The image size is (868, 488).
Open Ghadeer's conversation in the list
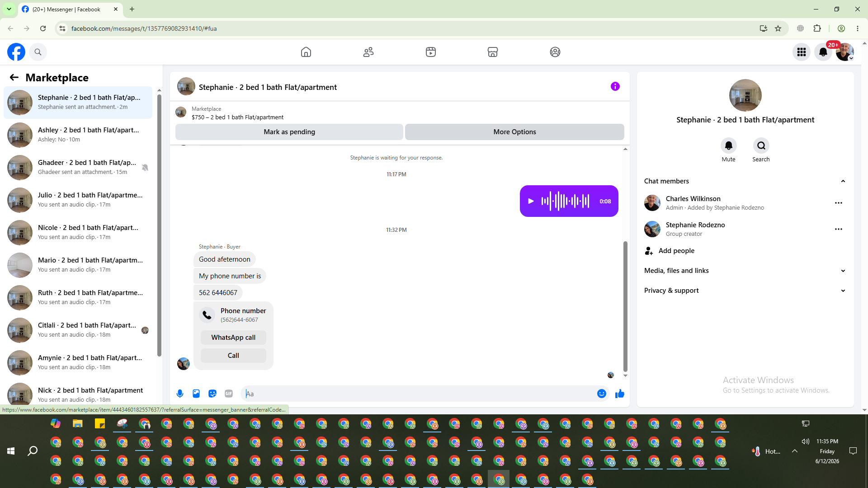78,167
